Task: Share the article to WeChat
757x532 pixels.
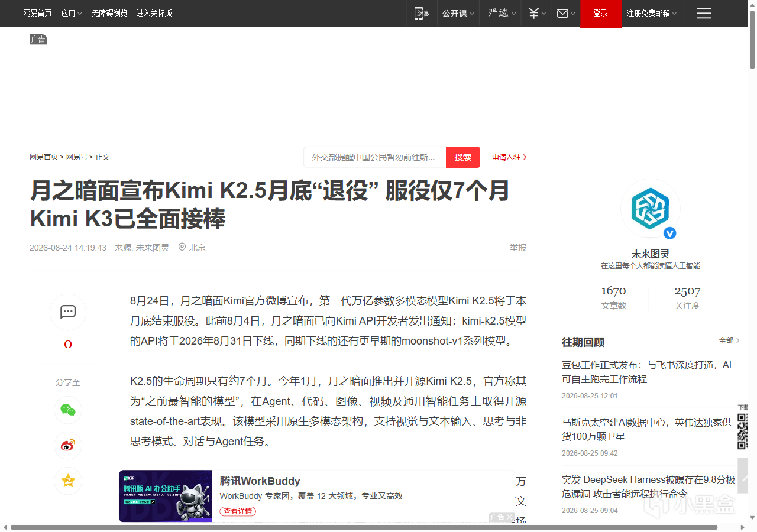Action: [68, 410]
